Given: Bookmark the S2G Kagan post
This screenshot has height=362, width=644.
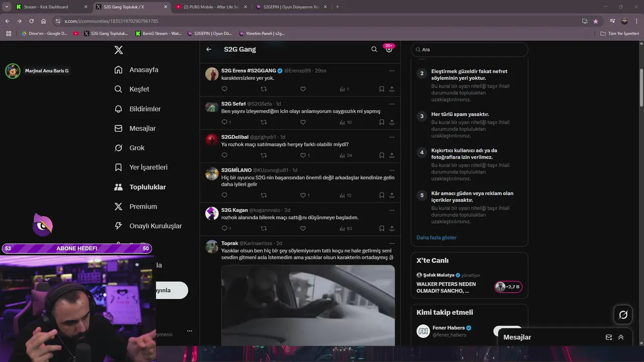Looking at the screenshot, I should point(381,228).
